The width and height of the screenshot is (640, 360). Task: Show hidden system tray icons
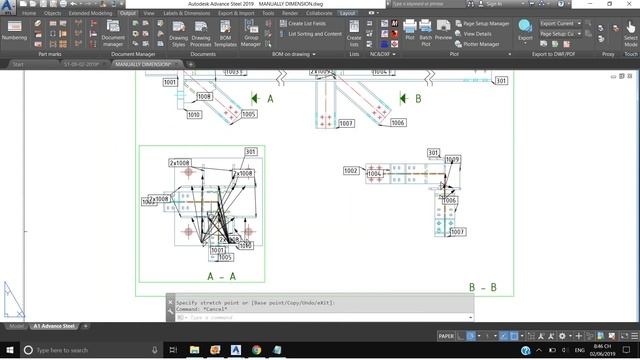pyautogui.click(x=539, y=350)
